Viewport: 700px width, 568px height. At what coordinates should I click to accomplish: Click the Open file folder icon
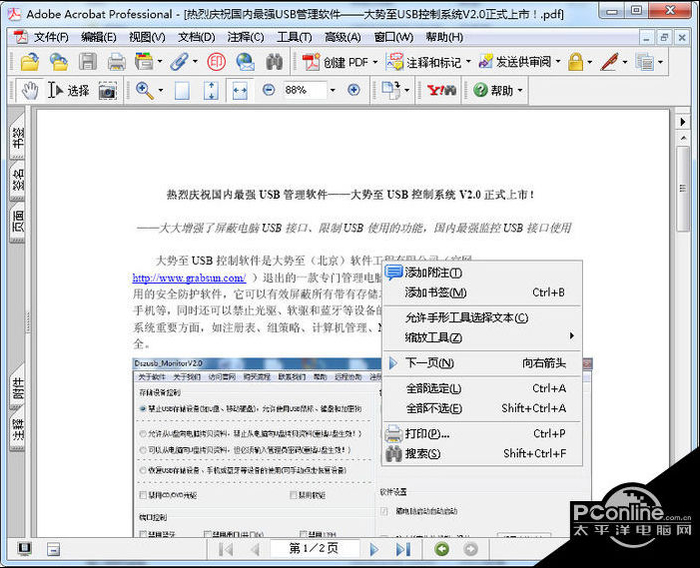pos(29,62)
